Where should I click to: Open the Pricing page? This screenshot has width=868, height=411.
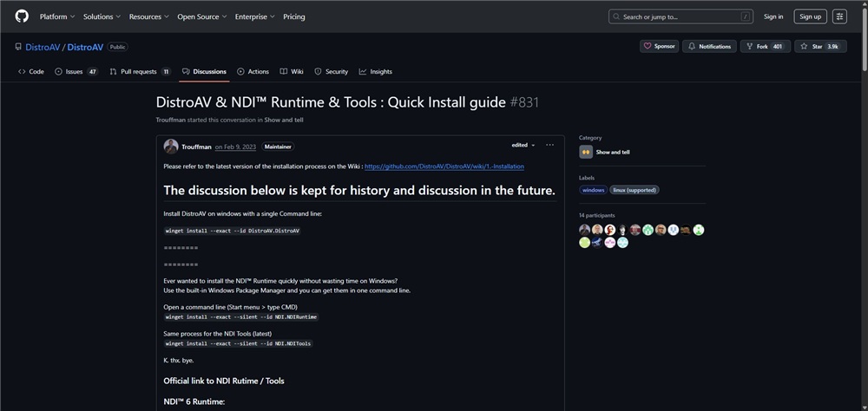pyautogui.click(x=294, y=16)
